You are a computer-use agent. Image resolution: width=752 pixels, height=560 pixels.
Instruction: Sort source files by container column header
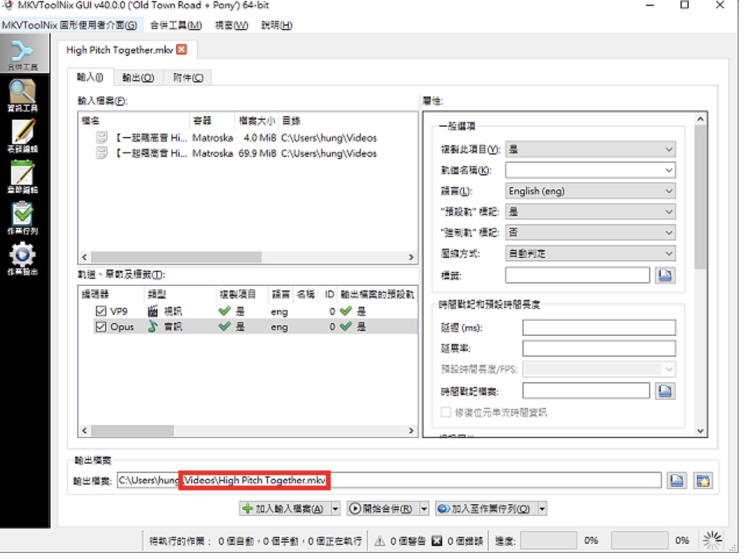(x=212, y=121)
